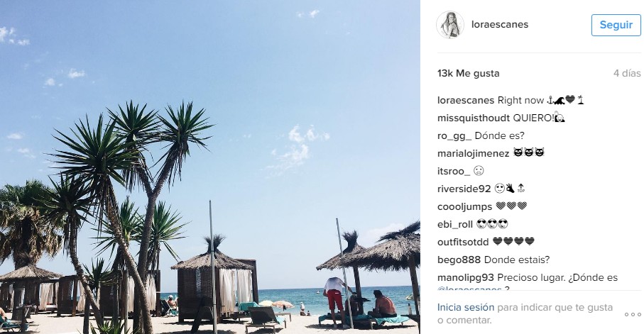Open the three-dot more options menu

click(x=633, y=314)
